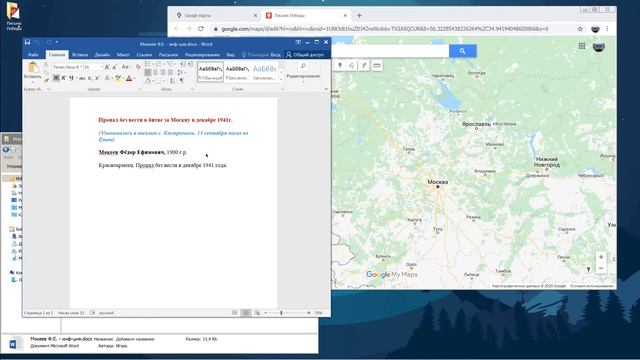
Task: Toggle subscript formatting in Word ribbon
Action: pos(90,78)
